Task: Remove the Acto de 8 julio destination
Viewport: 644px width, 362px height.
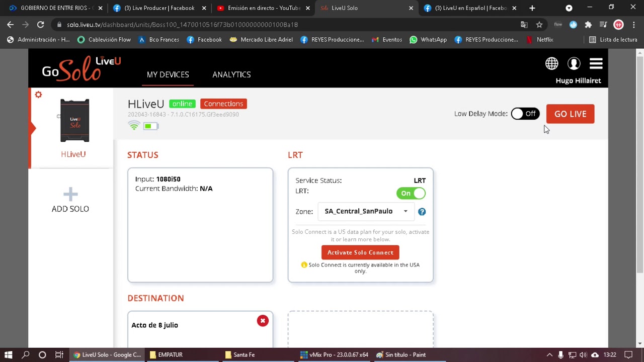Action: click(x=263, y=321)
